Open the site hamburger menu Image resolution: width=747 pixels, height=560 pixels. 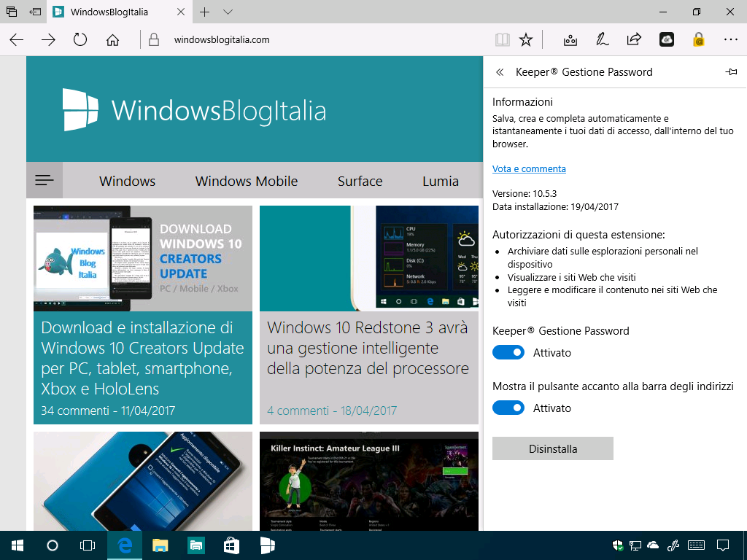44,180
